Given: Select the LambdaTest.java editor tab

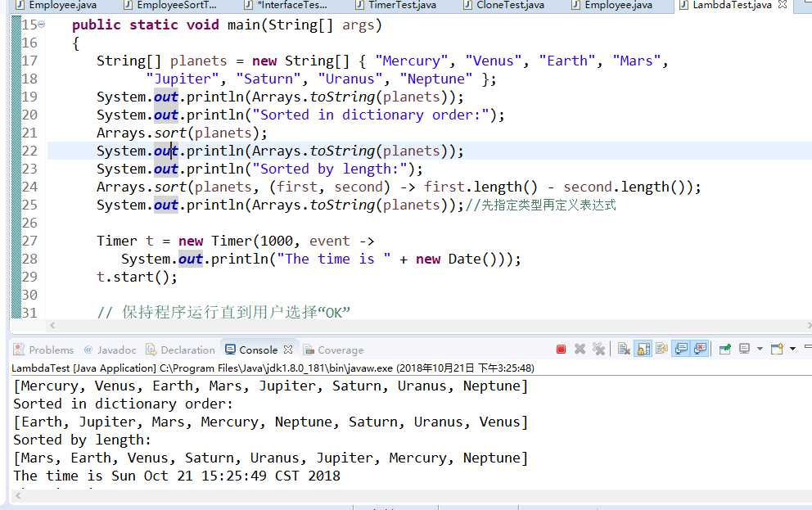Looking at the screenshot, I should click(x=732, y=5).
